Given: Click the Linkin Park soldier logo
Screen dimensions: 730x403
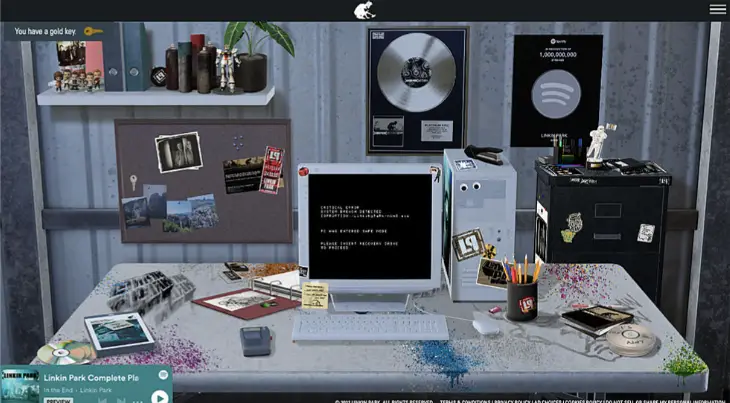Looking at the screenshot, I should [364, 10].
